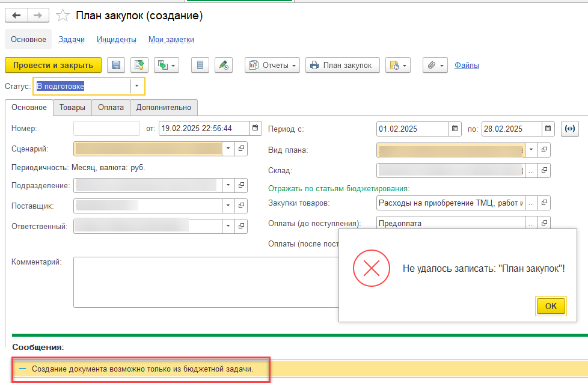Open the Отчеты dropdown menu
588x383 pixels.
[x=272, y=66]
